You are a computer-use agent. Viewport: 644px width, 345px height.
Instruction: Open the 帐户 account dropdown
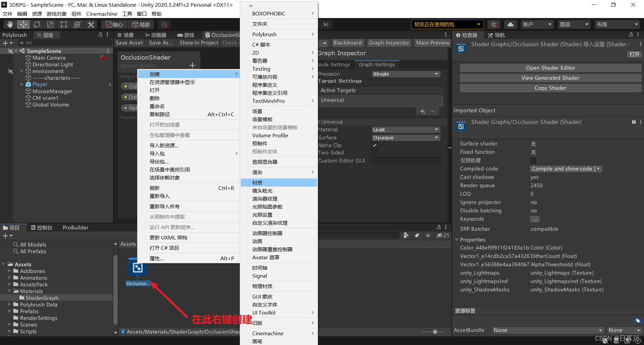(537, 24)
